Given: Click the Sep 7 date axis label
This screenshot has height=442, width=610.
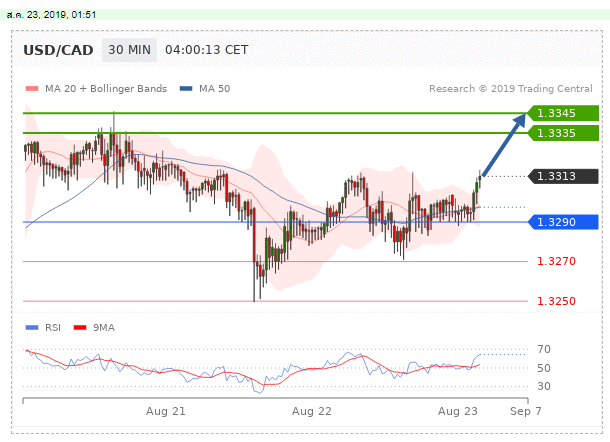Looking at the screenshot, I should (x=526, y=411).
